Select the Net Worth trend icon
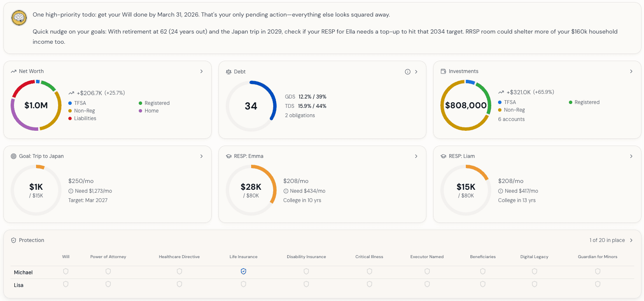Image resolution: width=644 pixels, height=301 pixels. (13, 71)
